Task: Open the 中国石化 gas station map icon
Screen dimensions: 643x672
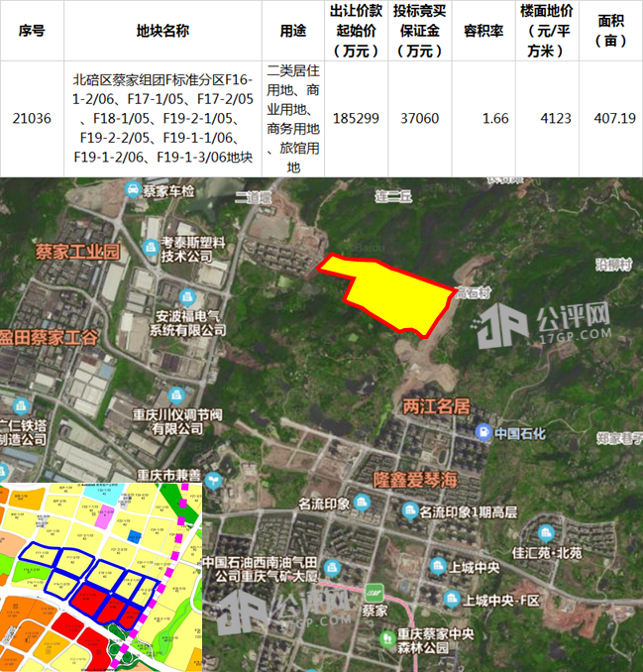Action: pos(482,433)
